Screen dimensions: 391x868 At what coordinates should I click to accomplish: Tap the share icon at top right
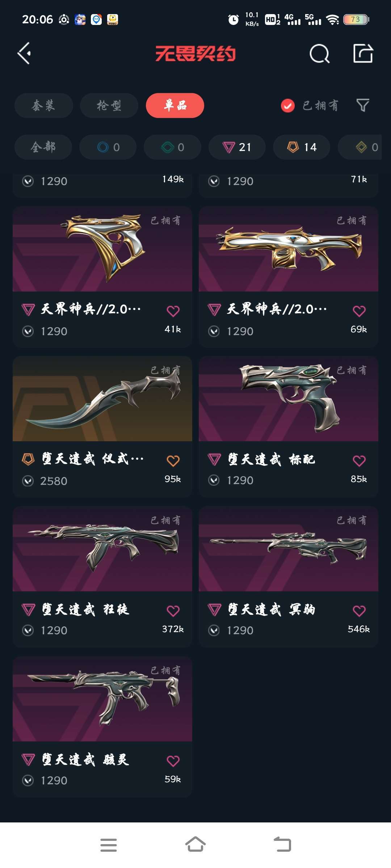pos(363,54)
